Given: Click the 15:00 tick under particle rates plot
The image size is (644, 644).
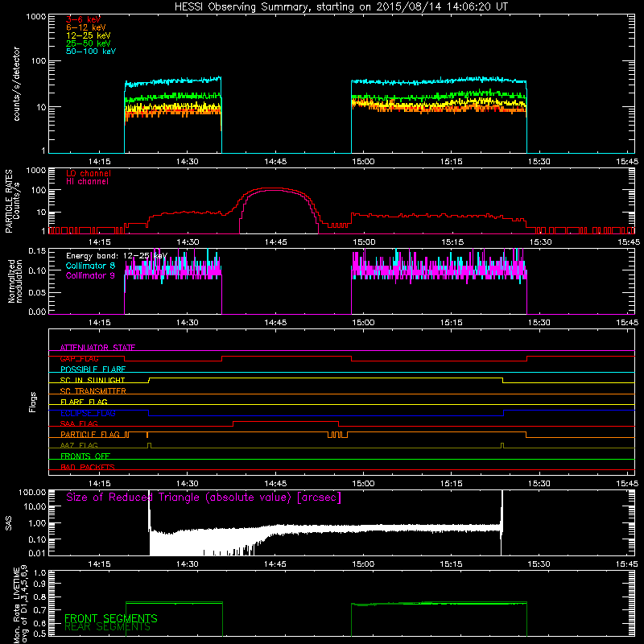Looking at the screenshot, I should point(364,242).
